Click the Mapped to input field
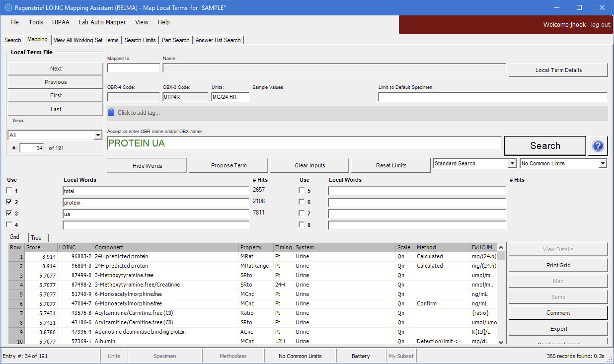Image resolution: width=614 pixels, height=364 pixels. (x=134, y=68)
